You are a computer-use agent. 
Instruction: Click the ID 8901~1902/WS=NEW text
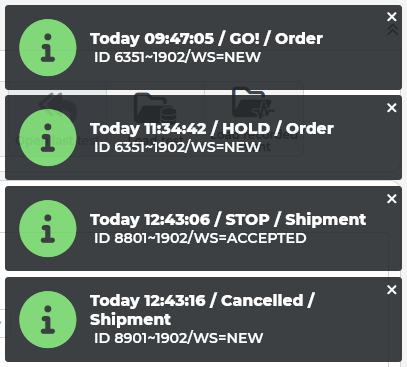coord(178,338)
